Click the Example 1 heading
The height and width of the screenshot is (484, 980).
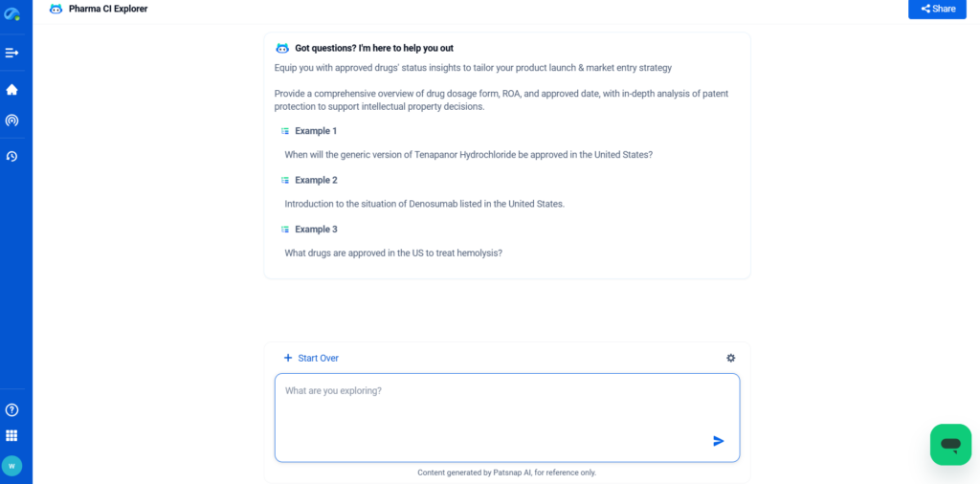tap(315, 131)
